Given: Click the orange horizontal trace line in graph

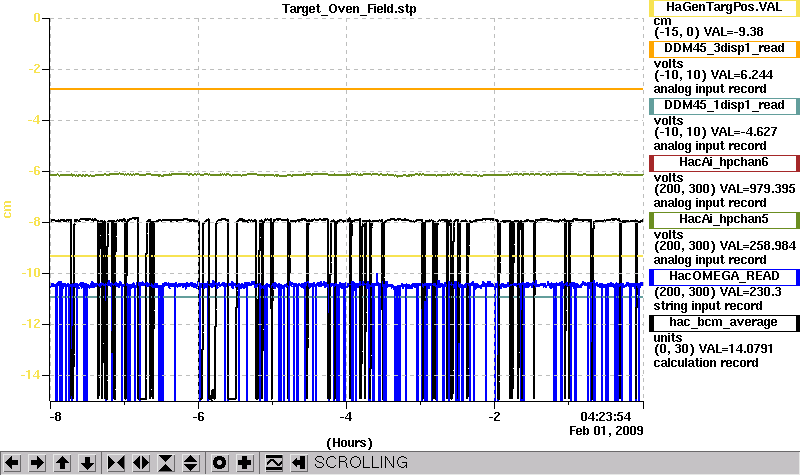Looking at the screenshot, I should [x=347, y=89].
